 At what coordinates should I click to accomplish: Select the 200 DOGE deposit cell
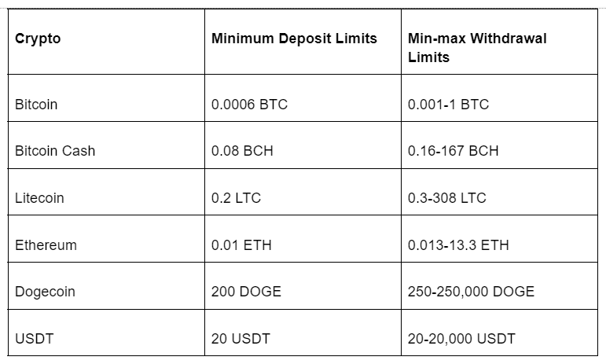click(x=246, y=292)
